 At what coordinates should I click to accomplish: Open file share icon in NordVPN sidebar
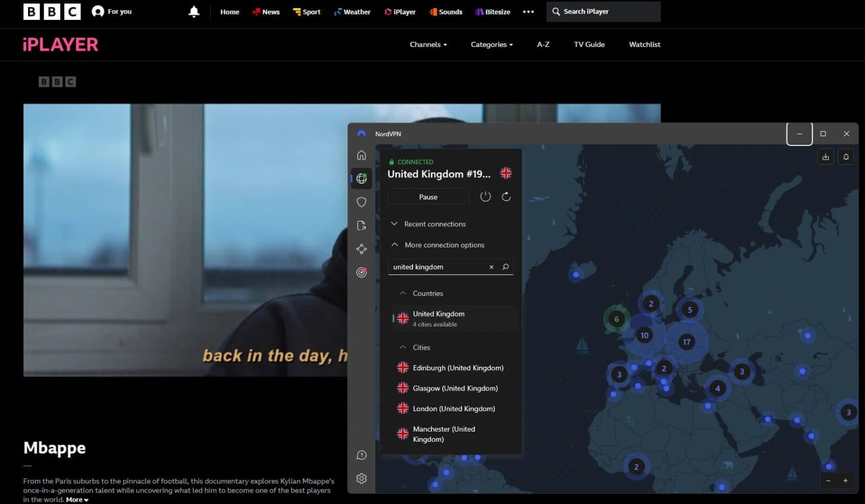pyautogui.click(x=362, y=226)
